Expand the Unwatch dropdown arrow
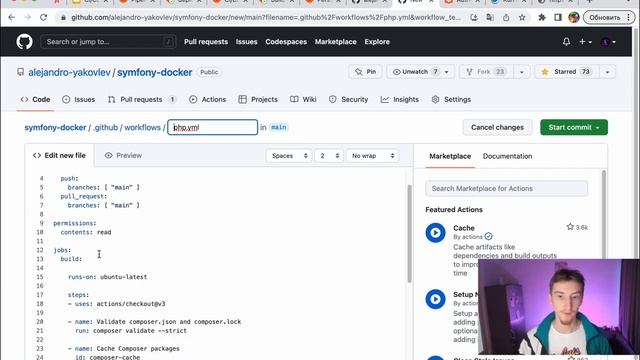The height and width of the screenshot is (360, 640). tap(447, 72)
